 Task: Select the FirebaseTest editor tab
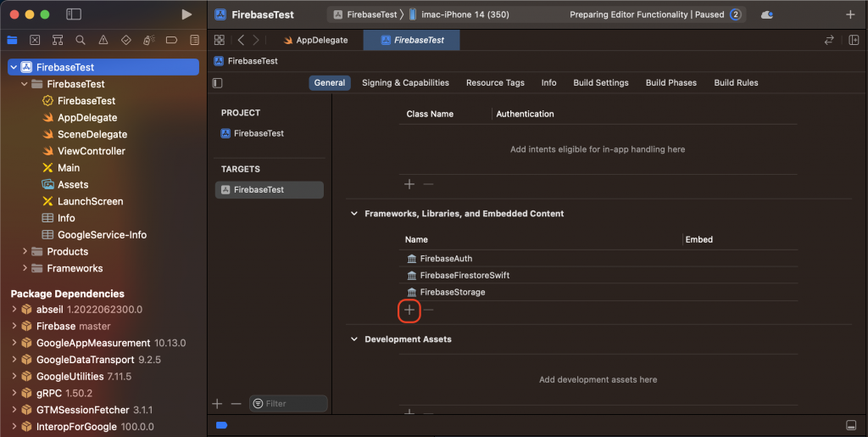tap(412, 40)
